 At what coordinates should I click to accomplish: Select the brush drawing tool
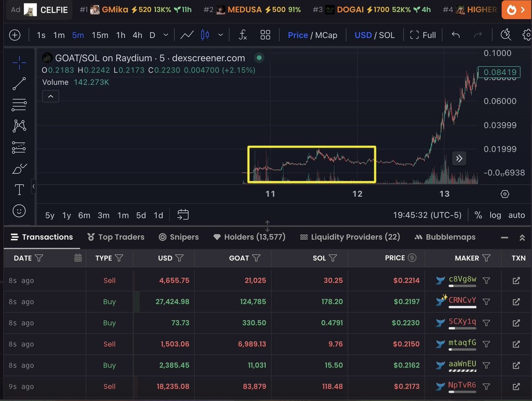tap(19, 169)
